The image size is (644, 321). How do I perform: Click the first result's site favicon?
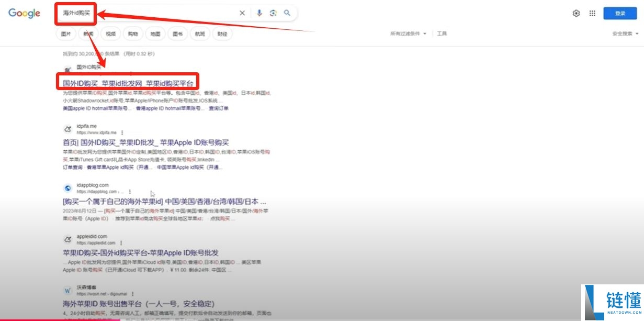67,70
